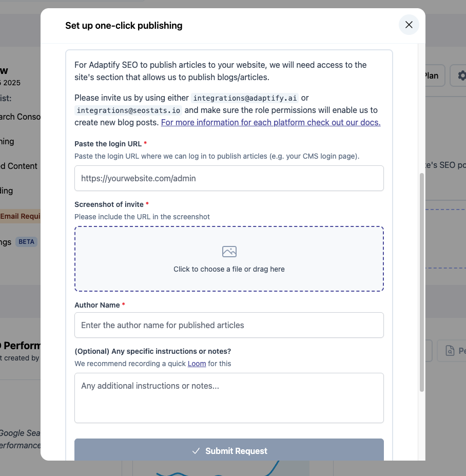
Task: Click the integrations@seostats.io email text
Action: click(x=128, y=110)
